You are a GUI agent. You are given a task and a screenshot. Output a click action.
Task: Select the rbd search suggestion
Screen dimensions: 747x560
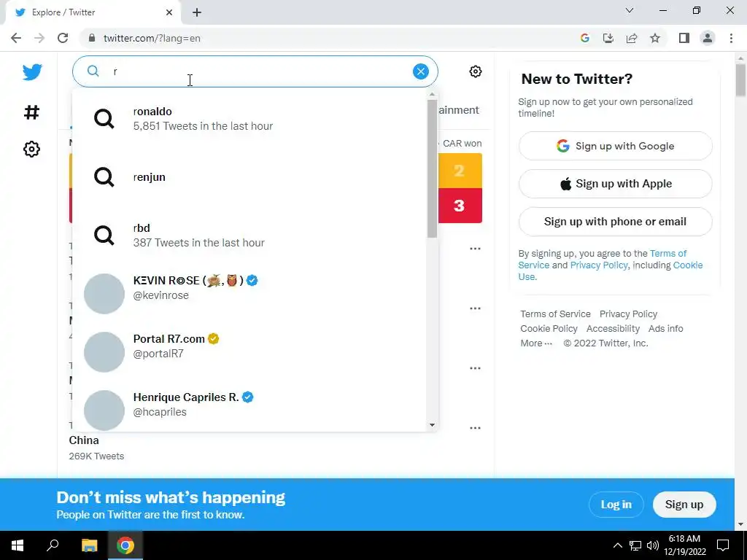tap(249, 236)
